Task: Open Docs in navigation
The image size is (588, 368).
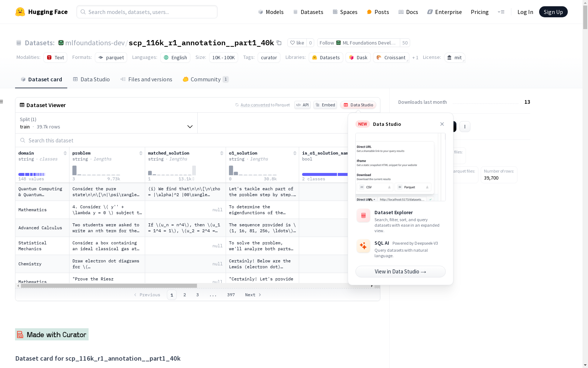Action: click(x=408, y=12)
